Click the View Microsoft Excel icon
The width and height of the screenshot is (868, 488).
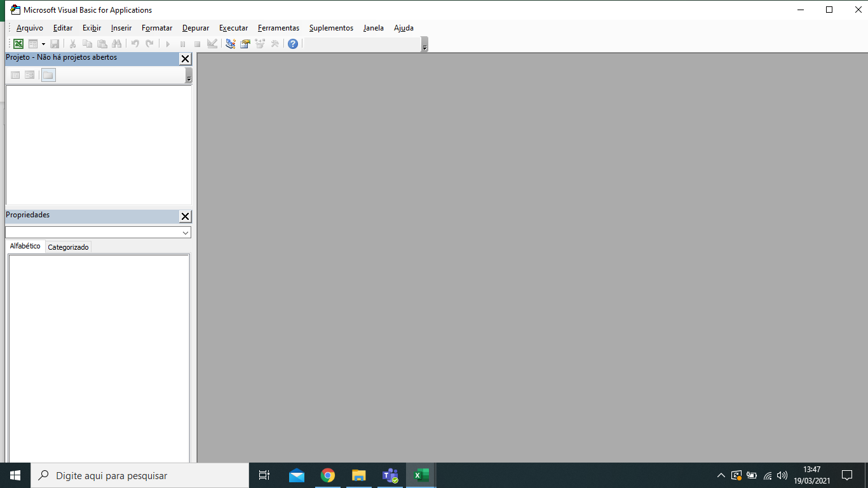(x=18, y=44)
